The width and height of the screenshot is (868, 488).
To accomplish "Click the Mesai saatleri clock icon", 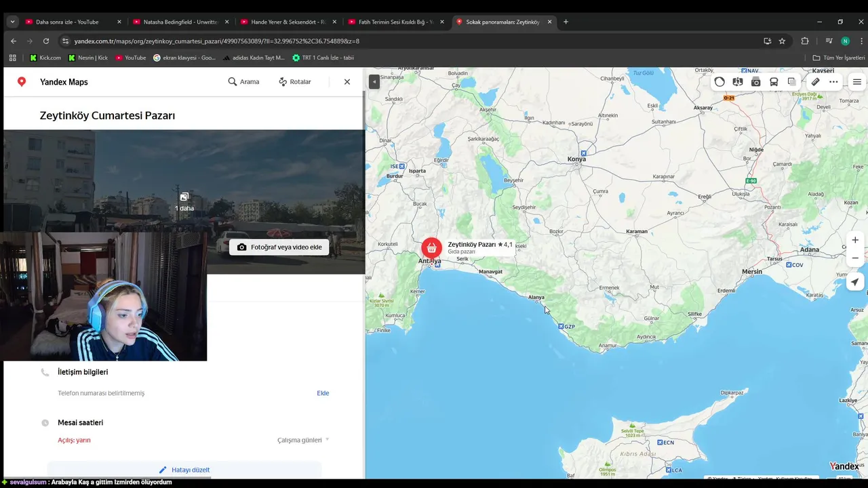I will coord(45,423).
